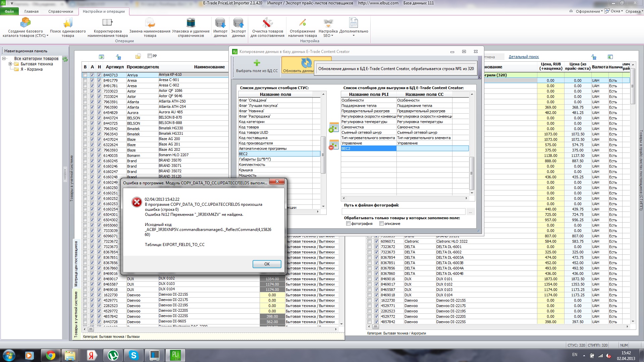Focus the 'Путь к файлам фотографий' input field
The width and height of the screenshot is (644, 362).
pos(404,212)
